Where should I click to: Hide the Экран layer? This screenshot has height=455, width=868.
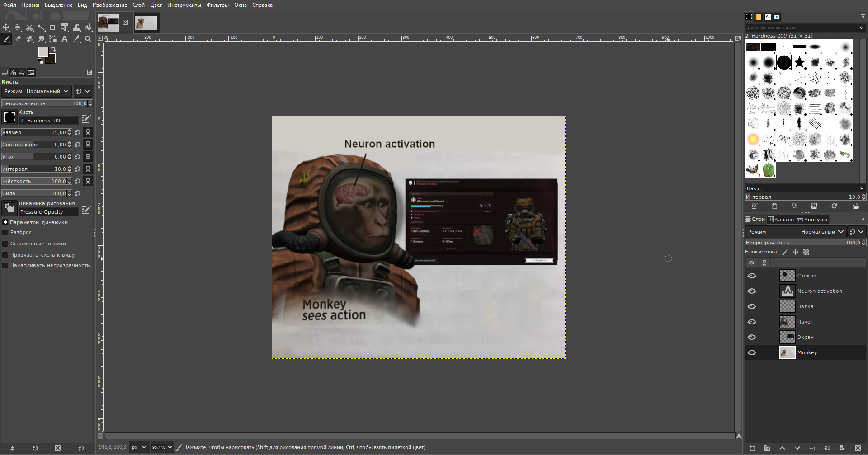point(752,337)
